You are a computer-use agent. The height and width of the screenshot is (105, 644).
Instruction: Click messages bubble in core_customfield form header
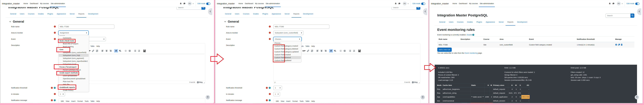click(399, 4)
